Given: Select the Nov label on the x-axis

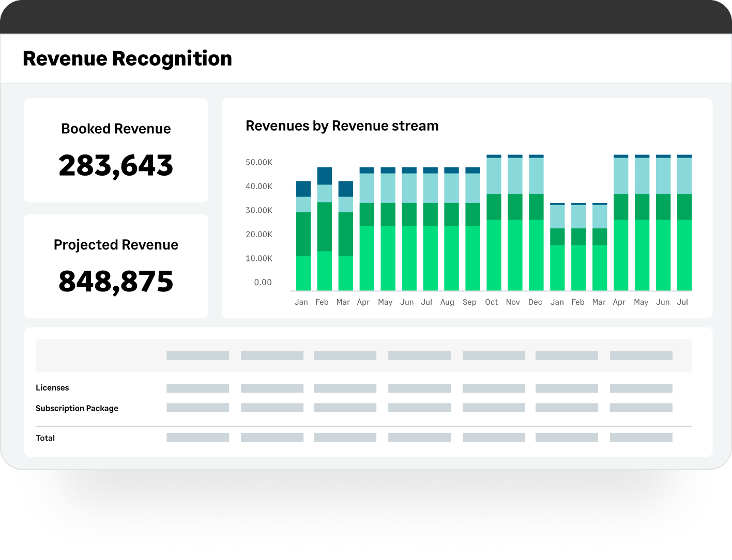Looking at the screenshot, I should click(x=513, y=302).
